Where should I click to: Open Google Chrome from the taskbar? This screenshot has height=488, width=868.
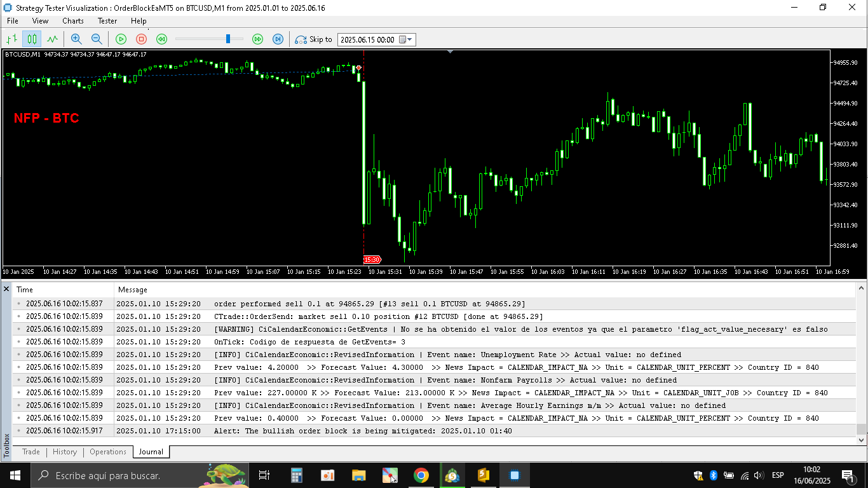[x=421, y=475]
